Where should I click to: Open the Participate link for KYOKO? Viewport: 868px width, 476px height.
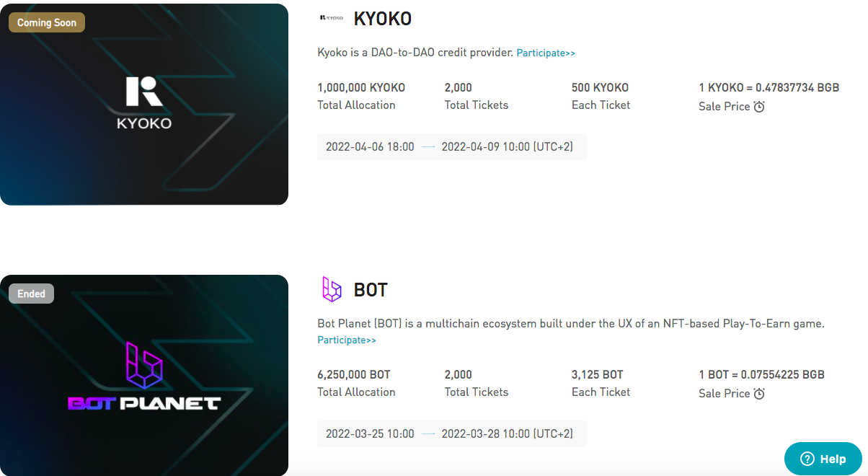click(546, 53)
